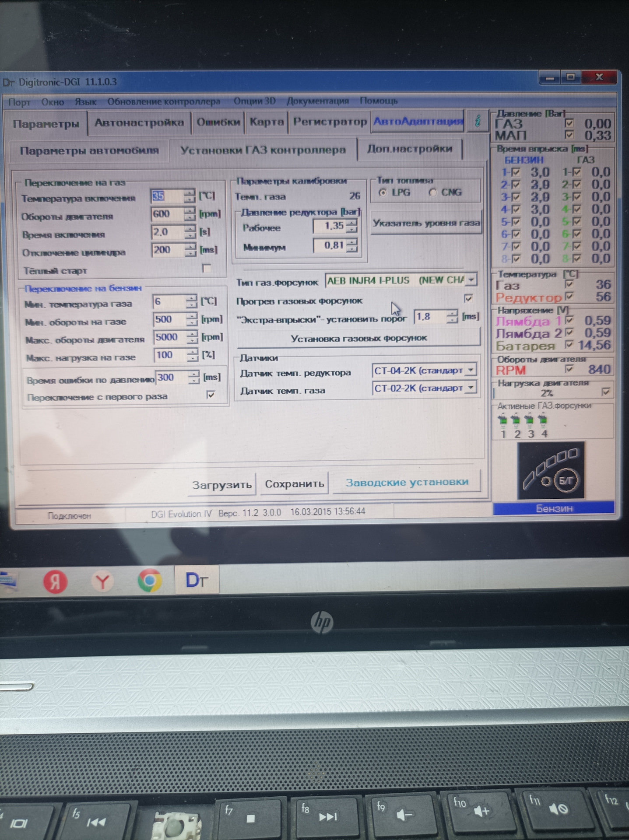
Task: Click stepper for Экстра-впрыски threshold
Action: 452,316
